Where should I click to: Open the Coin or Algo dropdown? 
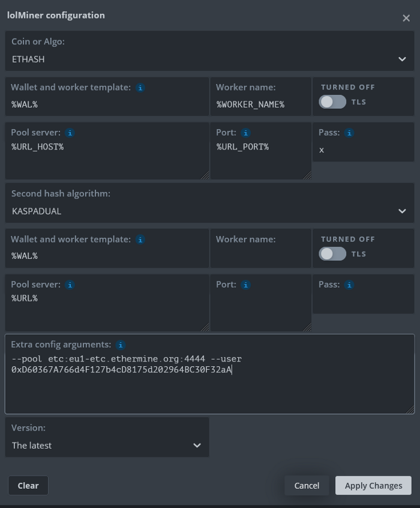coord(209,59)
